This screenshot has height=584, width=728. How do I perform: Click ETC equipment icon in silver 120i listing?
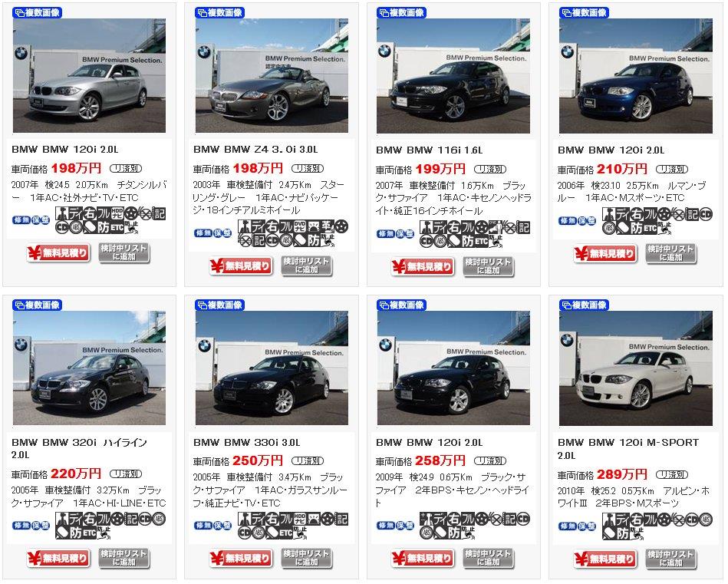click(117, 228)
